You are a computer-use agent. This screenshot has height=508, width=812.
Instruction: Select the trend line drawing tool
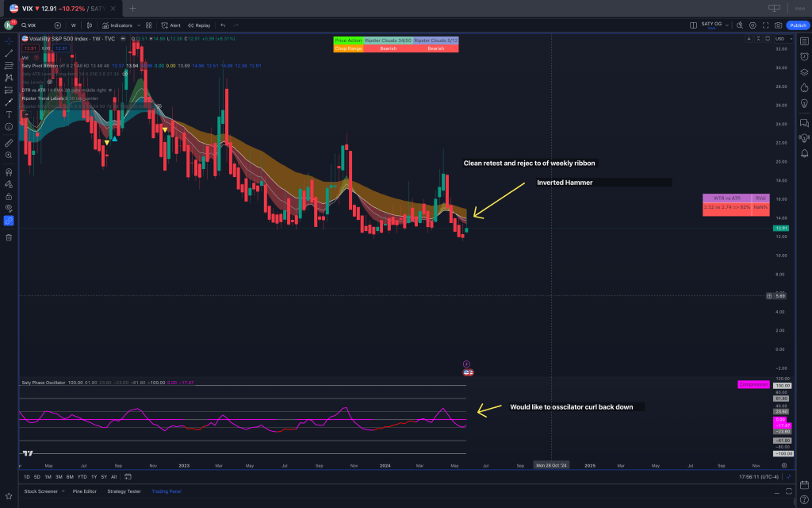click(x=9, y=53)
